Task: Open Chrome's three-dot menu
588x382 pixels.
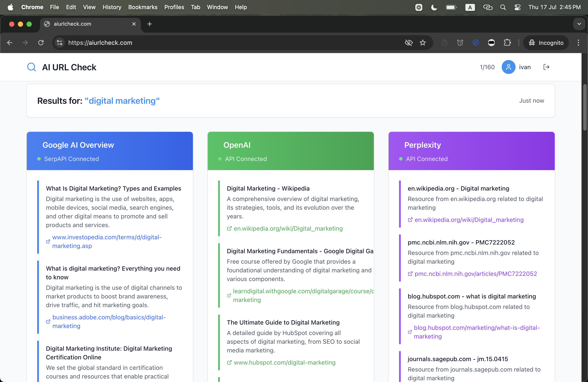Action: 578,43
